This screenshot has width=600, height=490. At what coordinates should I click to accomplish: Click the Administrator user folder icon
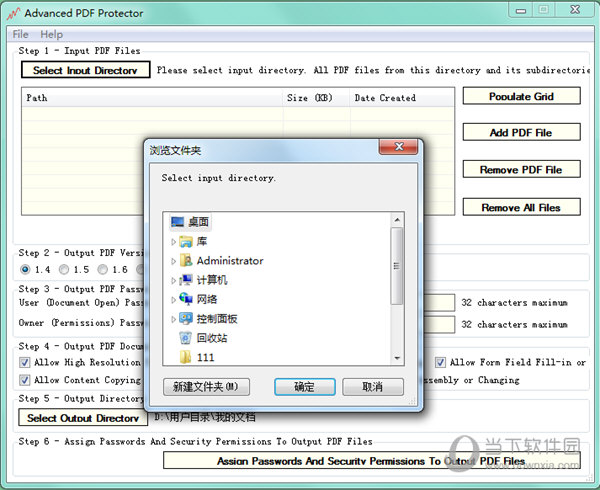coord(186,260)
